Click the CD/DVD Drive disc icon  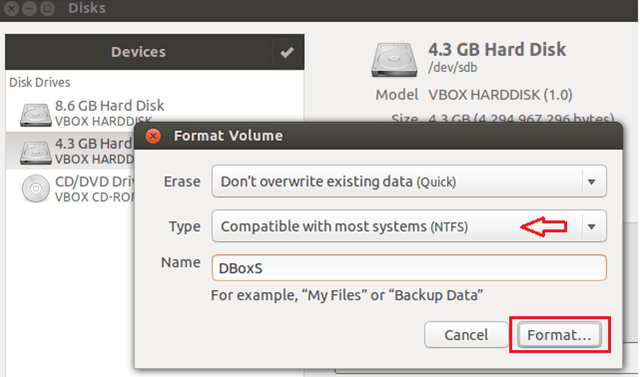36,188
